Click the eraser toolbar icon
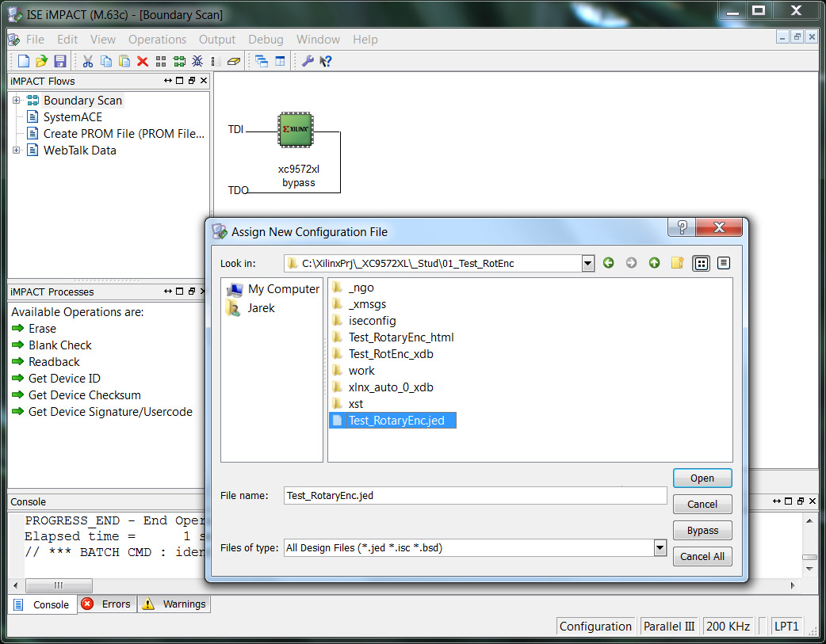The image size is (826, 644). point(233,62)
